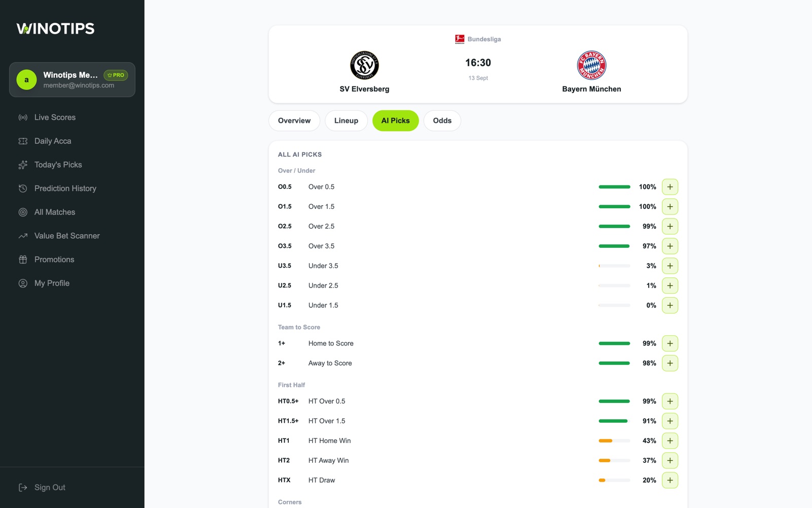The height and width of the screenshot is (508, 812).
Task: Click the member@winotips.com email text
Action: pos(79,85)
